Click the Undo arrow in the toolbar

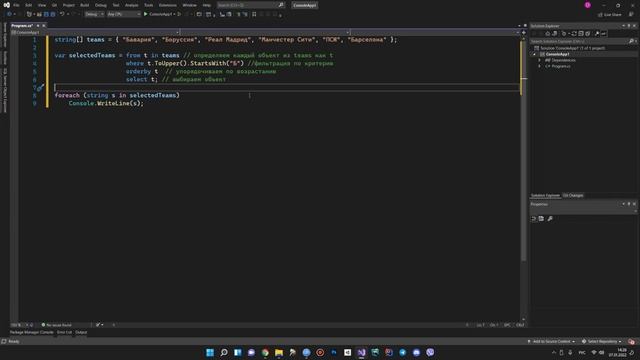(62, 14)
